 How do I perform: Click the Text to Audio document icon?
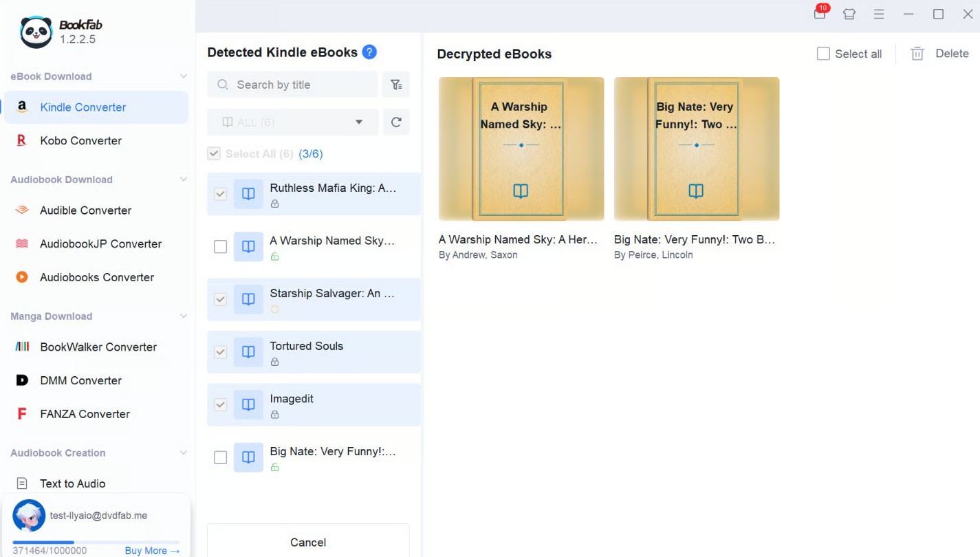tap(22, 483)
